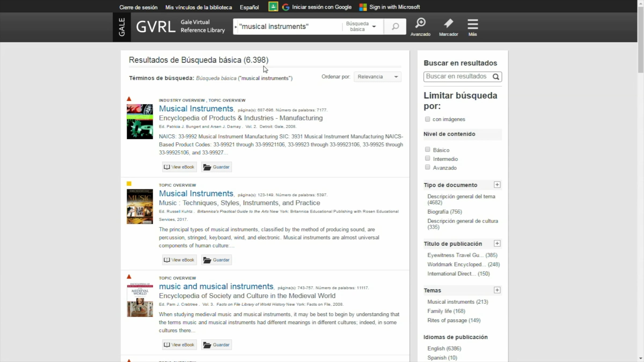Image resolution: width=644 pixels, height=362 pixels.
Task: Open 'Musical Instruments' Encyclopedia of Products result title
Action: 196,109
